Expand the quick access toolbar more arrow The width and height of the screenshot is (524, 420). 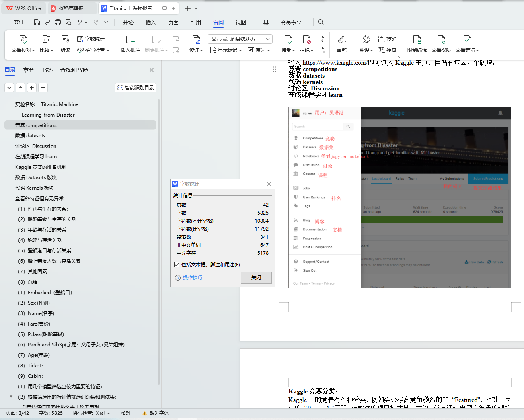(x=106, y=23)
